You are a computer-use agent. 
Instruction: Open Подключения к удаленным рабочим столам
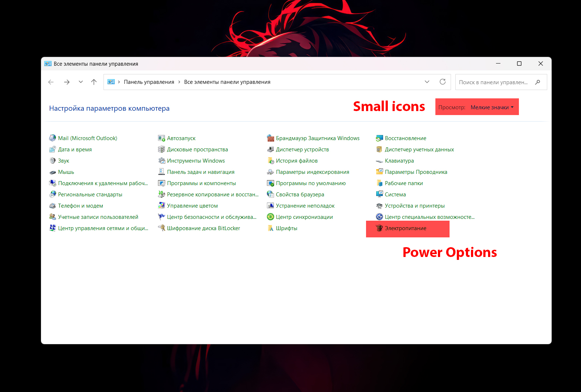(x=103, y=183)
